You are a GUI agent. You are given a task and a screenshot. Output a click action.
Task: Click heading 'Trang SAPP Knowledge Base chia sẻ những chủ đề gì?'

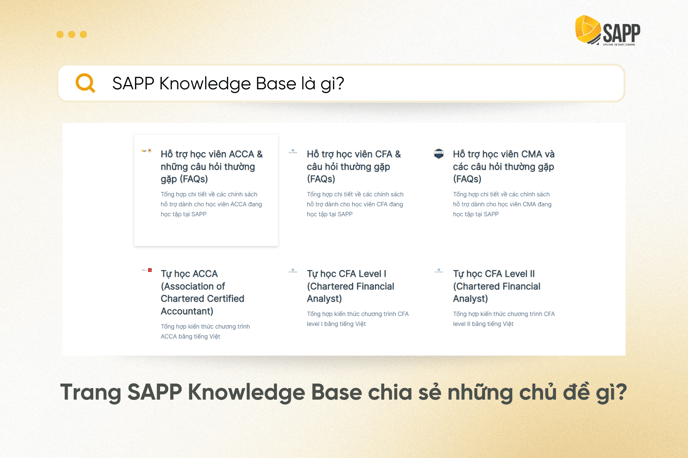pos(344,393)
